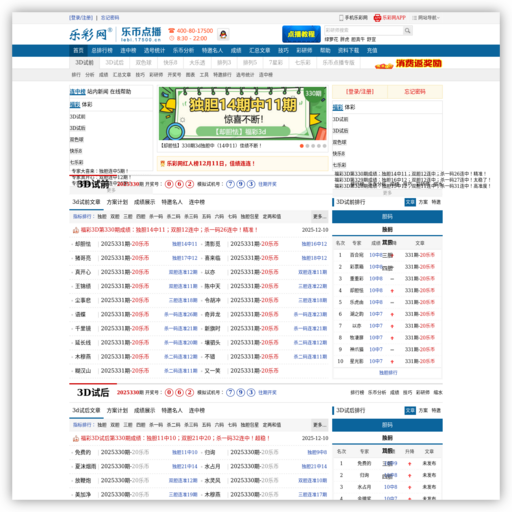
Task: Select the 七乐彩 lottery tab
Action: click(303, 62)
